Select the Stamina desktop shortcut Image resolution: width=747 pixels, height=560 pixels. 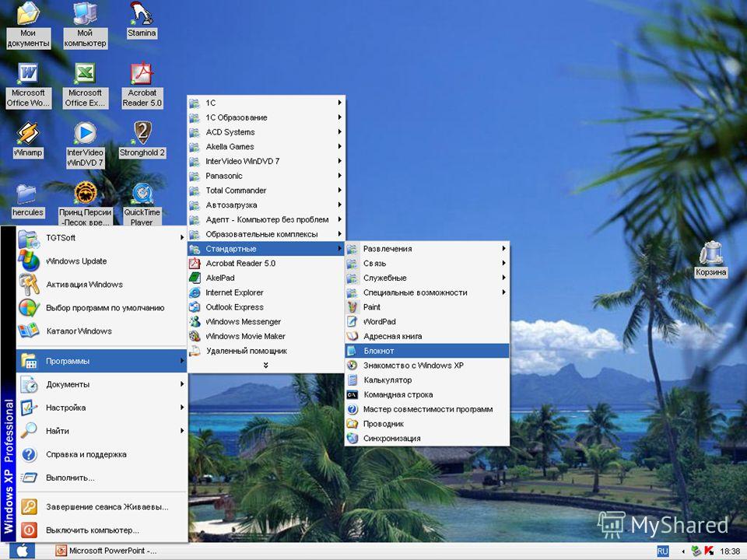pyautogui.click(x=142, y=20)
